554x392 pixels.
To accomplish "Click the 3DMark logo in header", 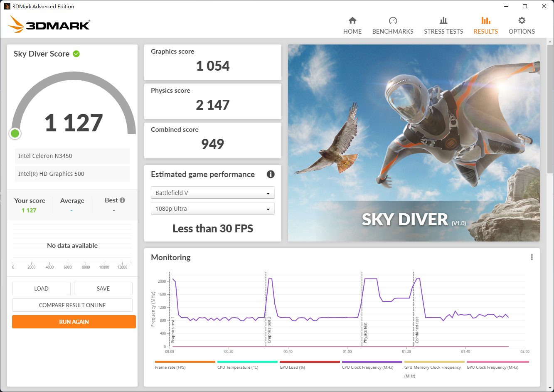I will (x=49, y=25).
